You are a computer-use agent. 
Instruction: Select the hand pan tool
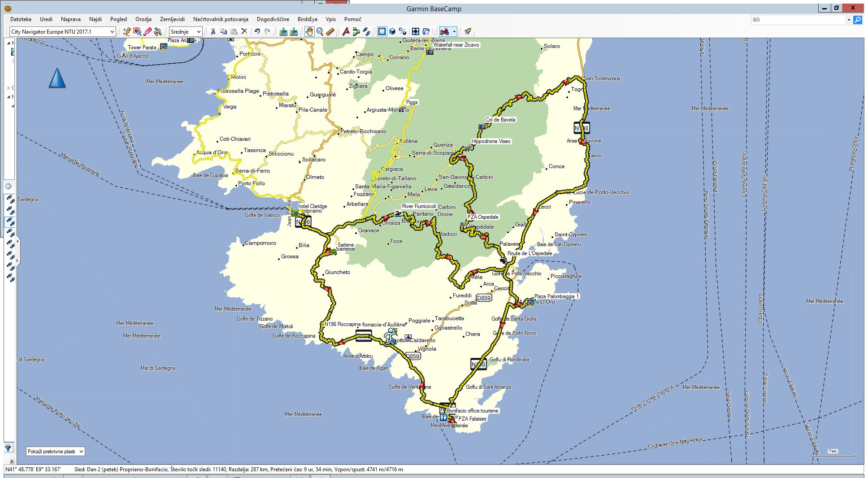click(x=309, y=31)
